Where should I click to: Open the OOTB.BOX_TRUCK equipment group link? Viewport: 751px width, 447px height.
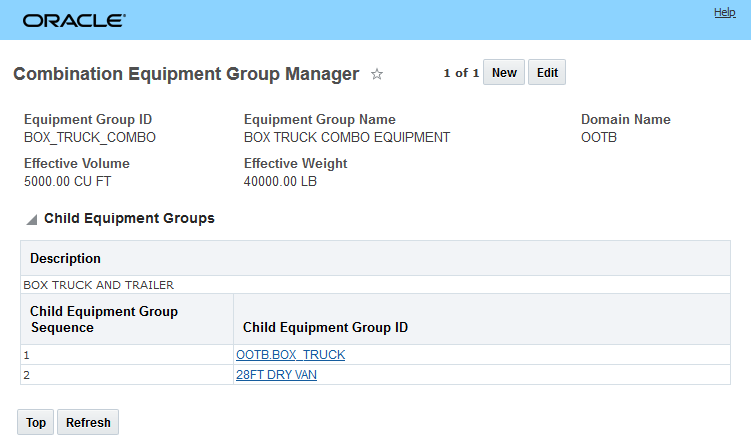coord(290,355)
